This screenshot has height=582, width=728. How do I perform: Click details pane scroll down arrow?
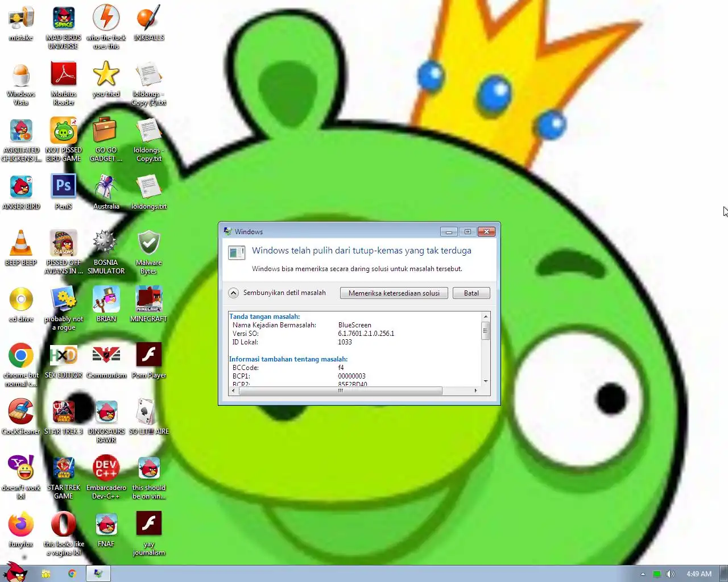click(486, 381)
